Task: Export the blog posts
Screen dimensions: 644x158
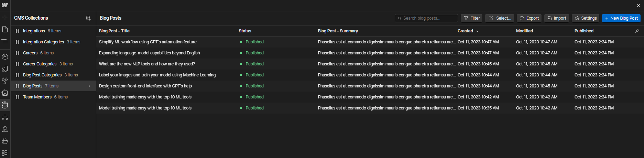Action: point(529,18)
